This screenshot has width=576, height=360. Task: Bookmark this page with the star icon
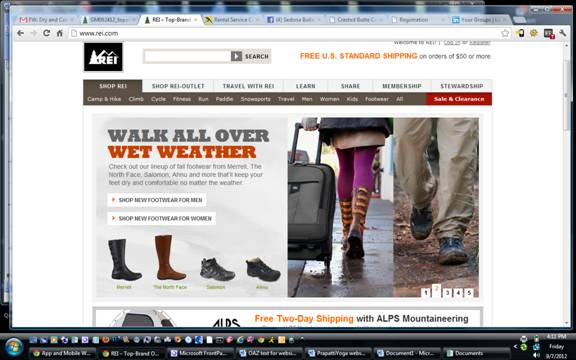click(x=505, y=33)
